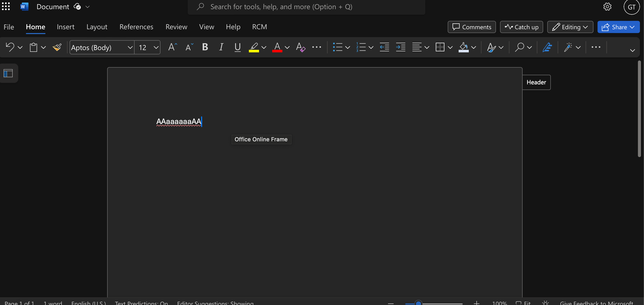
Task: Open the File menu
Action: [x=9, y=27]
